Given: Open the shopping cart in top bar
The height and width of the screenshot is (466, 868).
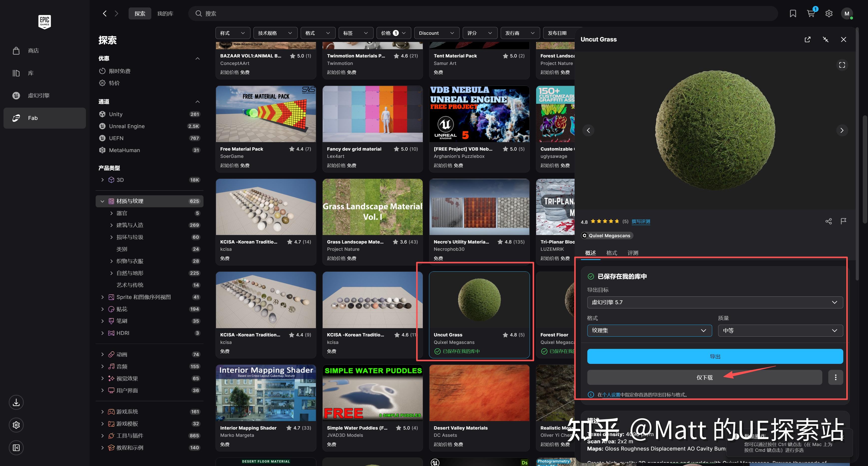Looking at the screenshot, I should pos(811,13).
